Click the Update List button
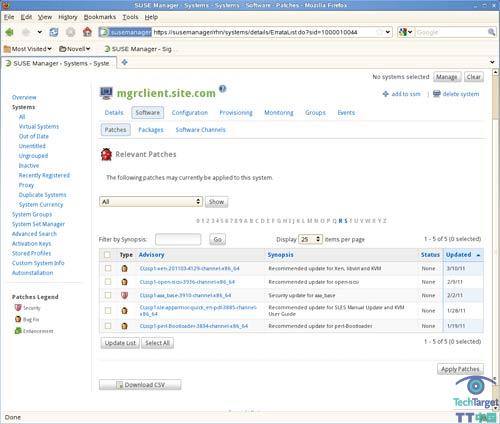Viewport: 500px width, 424px height. pyautogui.click(x=120, y=343)
